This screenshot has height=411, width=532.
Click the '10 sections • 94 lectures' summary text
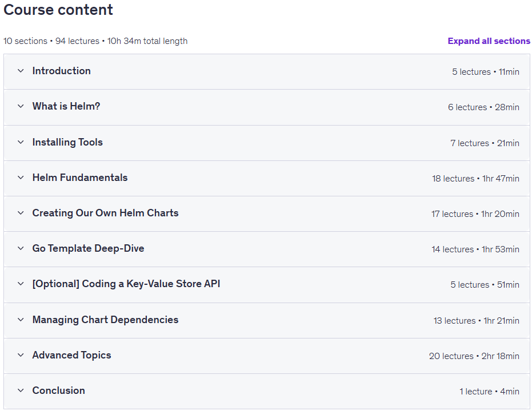(51, 41)
